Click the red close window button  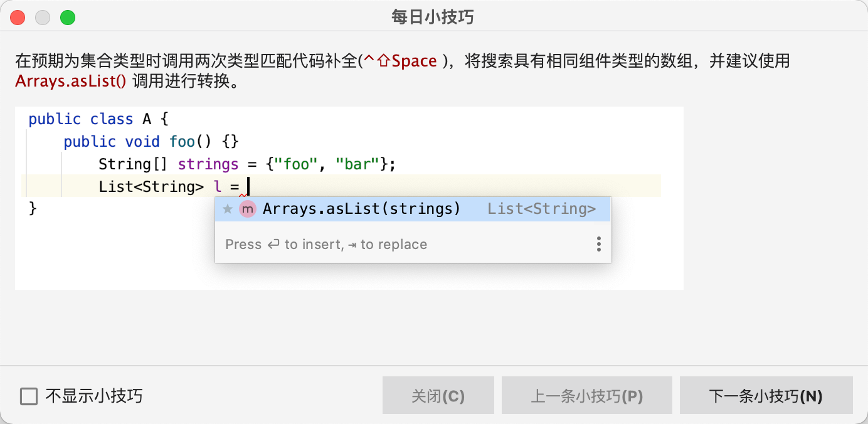(18, 18)
